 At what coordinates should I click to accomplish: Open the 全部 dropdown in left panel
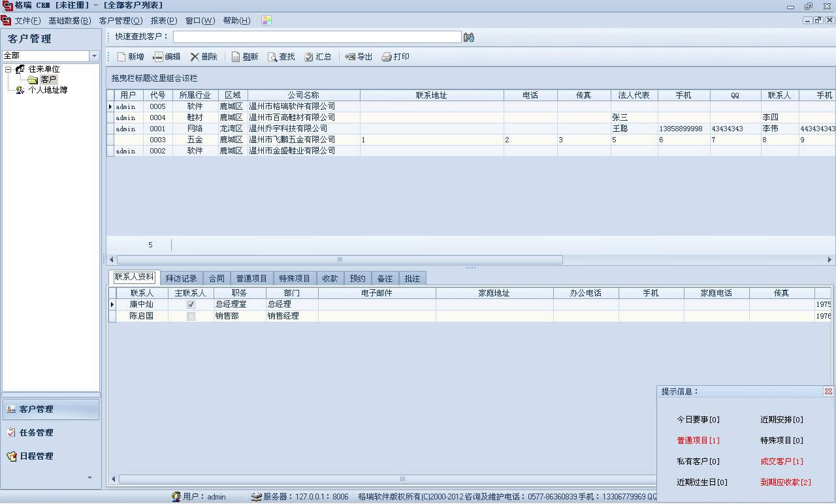pyautogui.click(x=94, y=56)
